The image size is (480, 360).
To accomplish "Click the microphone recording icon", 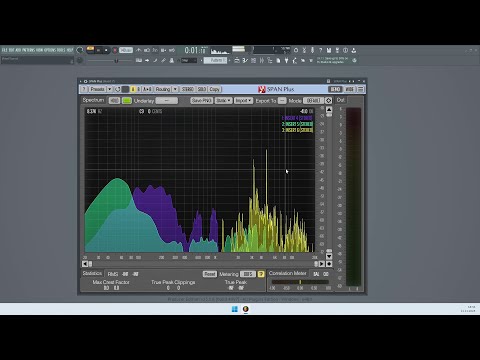I will (x=312, y=50).
